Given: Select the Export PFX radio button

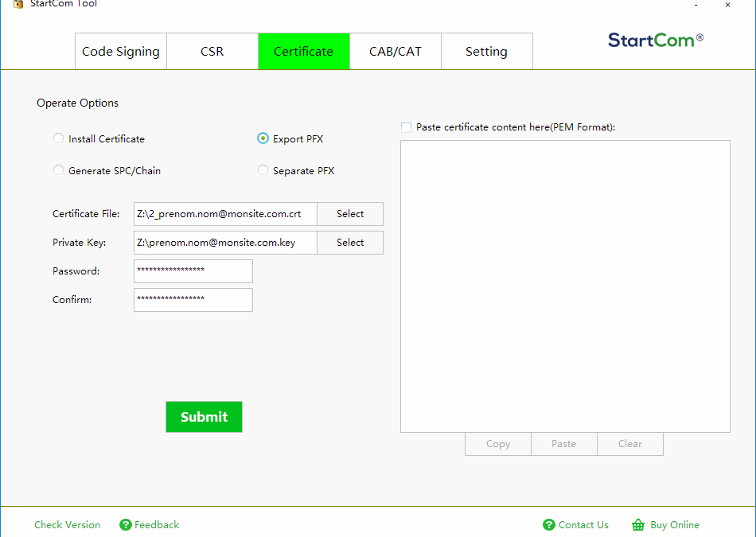Looking at the screenshot, I should tap(263, 139).
